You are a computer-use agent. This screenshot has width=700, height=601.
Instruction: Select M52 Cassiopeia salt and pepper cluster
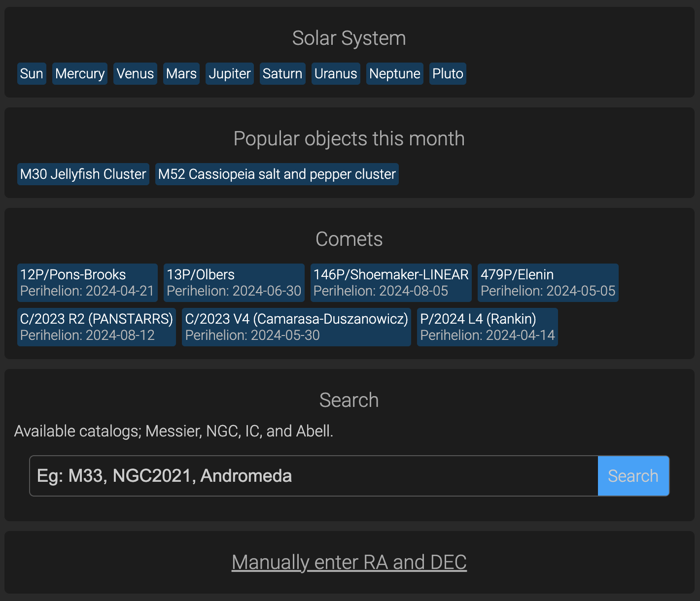tap(277, 174)
